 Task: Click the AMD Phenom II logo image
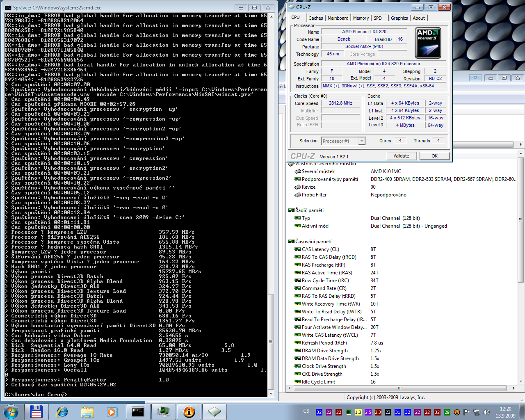coord(428,43)
